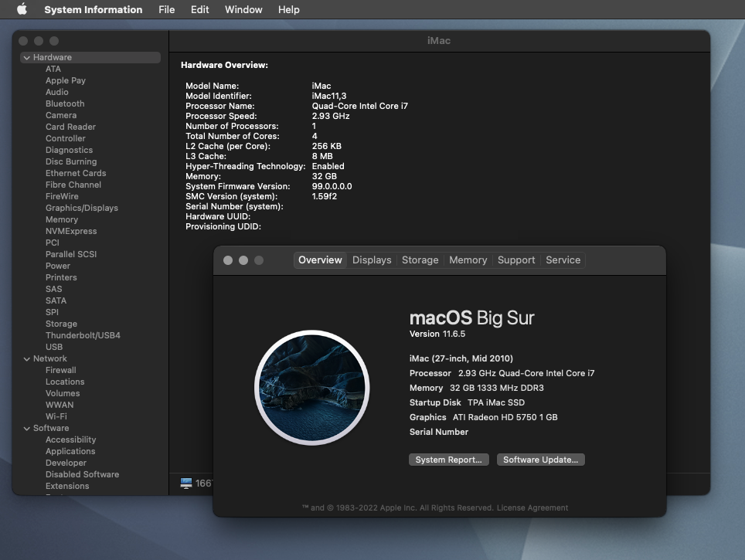Switch to the Storage tab
The height and width of the screenshot is (560, 745).
(x=420, y=260)
